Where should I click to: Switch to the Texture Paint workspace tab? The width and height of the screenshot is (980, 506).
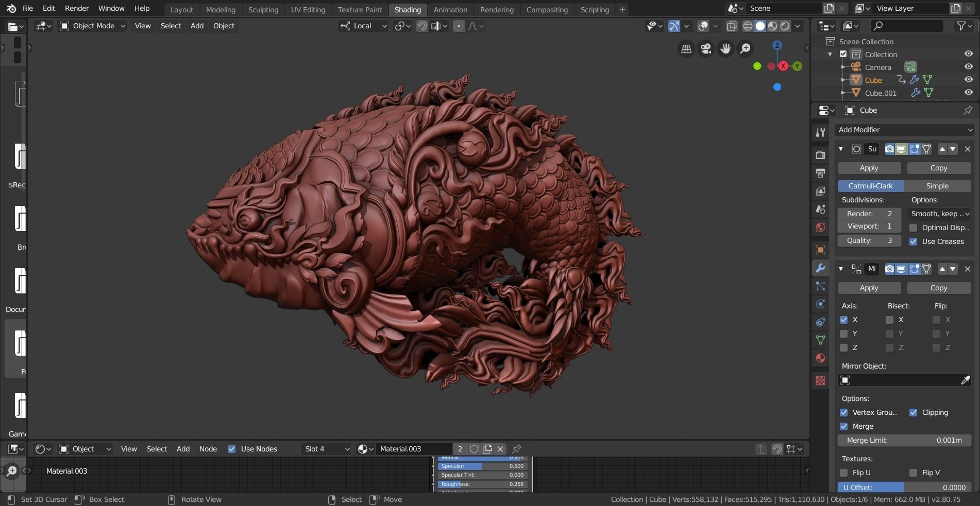pos(360,9)
